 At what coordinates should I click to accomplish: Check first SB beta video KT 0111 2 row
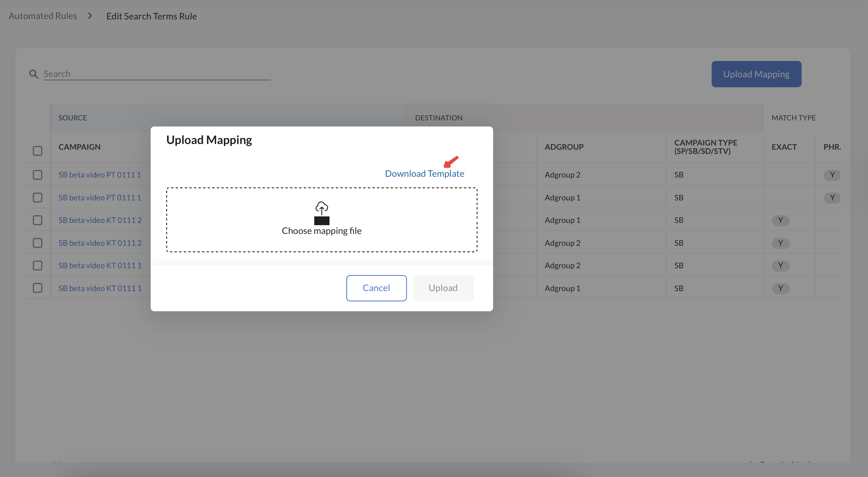pyautogui.click(x=37, y=220)
